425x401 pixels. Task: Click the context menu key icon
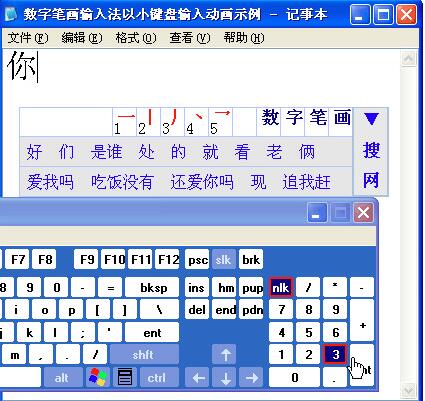pyautogui.click(x=125, y=377)
